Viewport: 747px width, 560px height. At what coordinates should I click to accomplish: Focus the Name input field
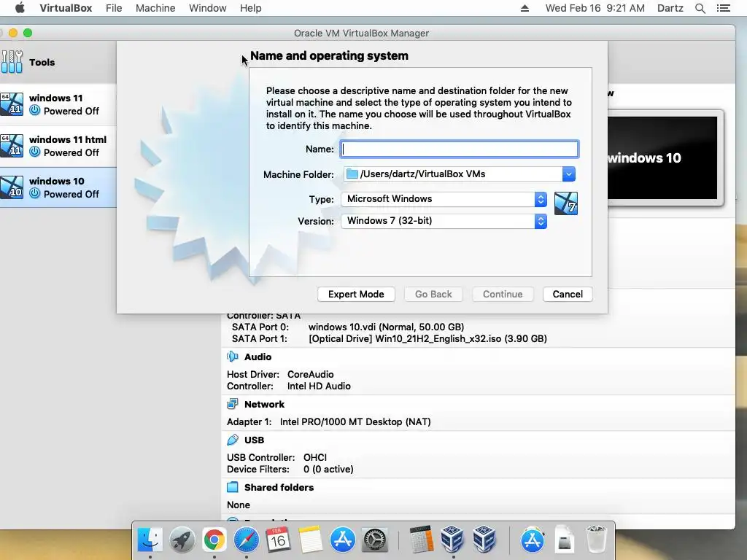click(x=460, y=149)
